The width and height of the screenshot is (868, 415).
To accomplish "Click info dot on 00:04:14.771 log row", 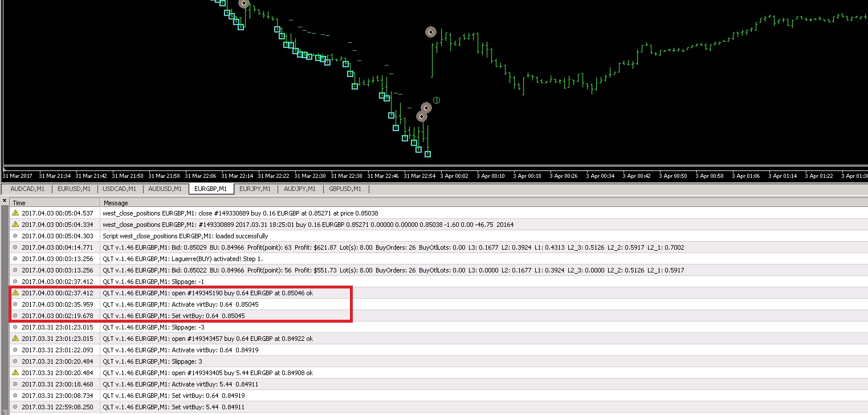I will pyautogui.click(x=15, y=247).
